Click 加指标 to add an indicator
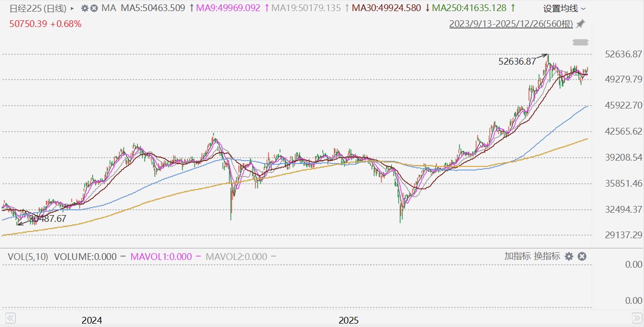The height and width of the screenshot is (327, 644). click(518, 256)
